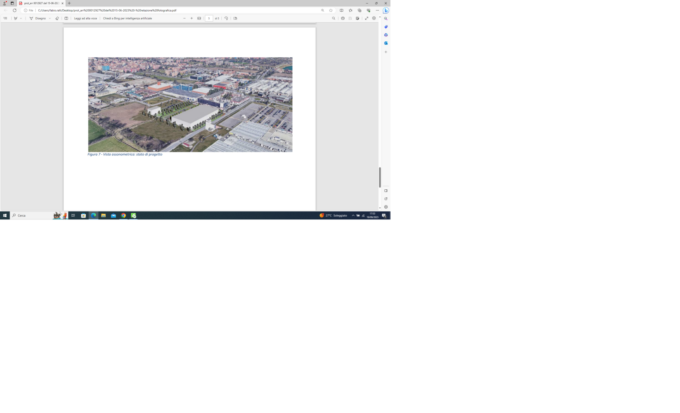The width and height of the screenshot is (680, 413).
Task: Open Microsoft Edge from the taskbar
Action: click(93, 215)
